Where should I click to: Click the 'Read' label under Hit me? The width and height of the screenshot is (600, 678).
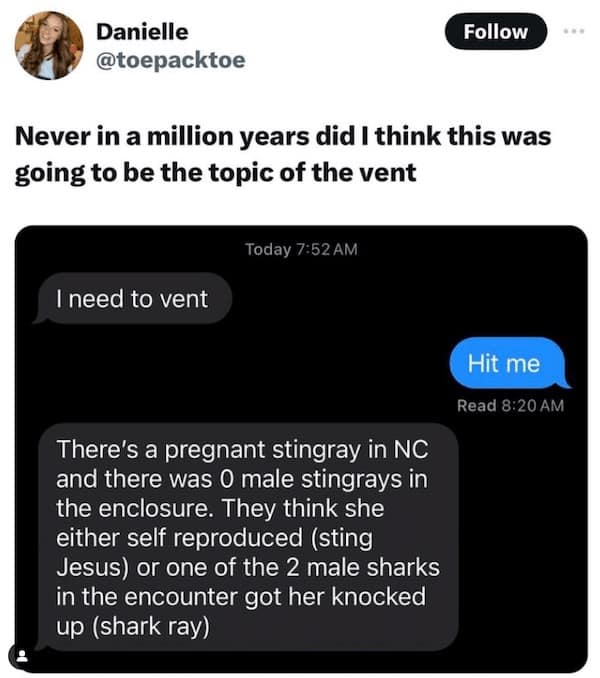pos(476,405)
